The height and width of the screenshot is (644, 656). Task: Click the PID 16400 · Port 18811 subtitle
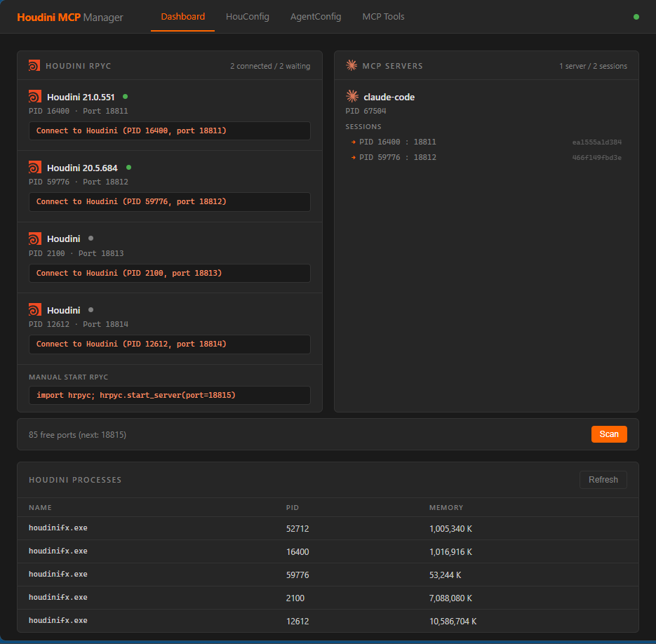(79, 111)
